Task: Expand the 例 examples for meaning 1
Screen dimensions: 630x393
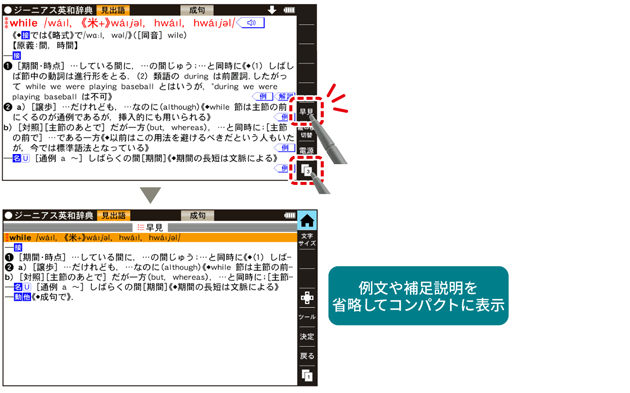Action: tap(263, 96)
